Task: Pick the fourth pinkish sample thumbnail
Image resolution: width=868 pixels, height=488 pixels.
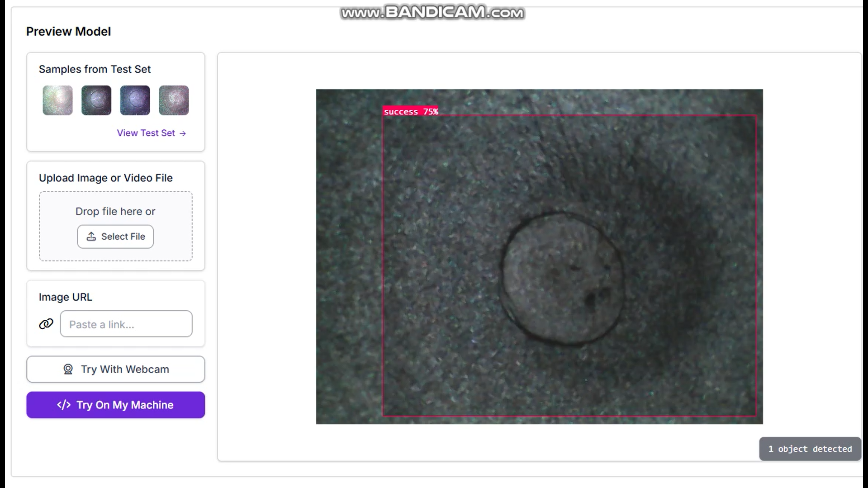Action: (x=174, y=100)
